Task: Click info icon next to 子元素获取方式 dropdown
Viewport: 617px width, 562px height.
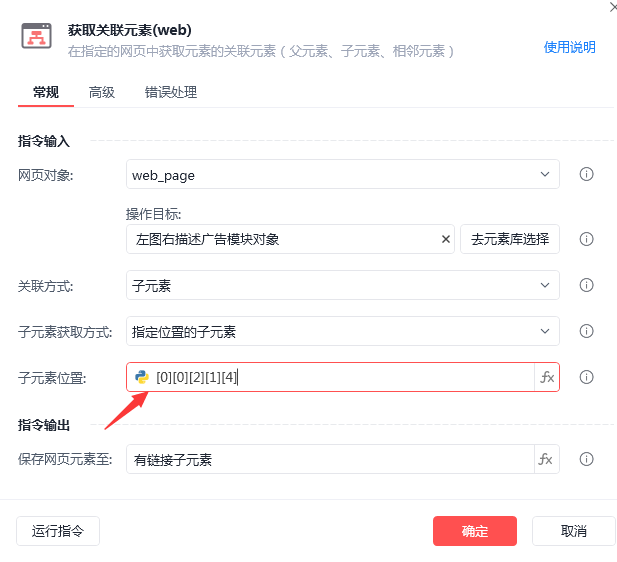Action: 587,331
